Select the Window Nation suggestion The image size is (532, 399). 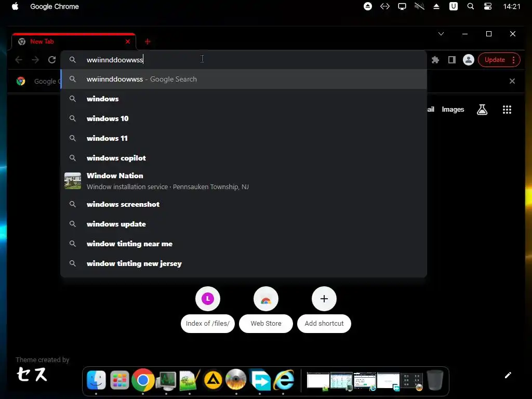tap(244, 181)
